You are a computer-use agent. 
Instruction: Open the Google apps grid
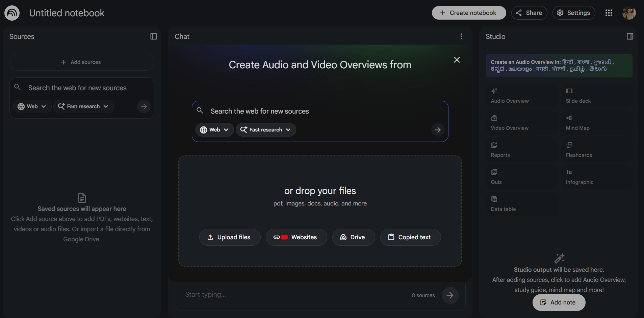609,13
